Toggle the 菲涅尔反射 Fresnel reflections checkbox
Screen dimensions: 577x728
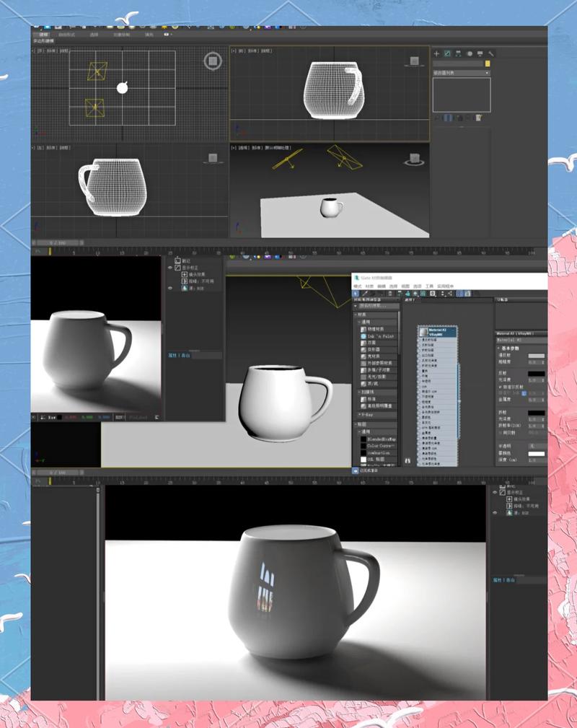501,387
